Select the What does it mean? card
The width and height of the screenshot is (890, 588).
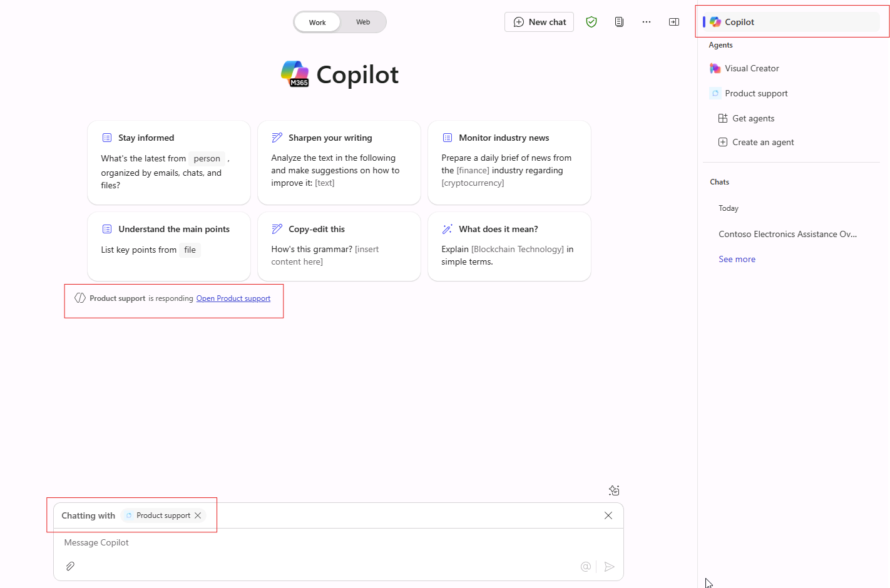(509, 246)
